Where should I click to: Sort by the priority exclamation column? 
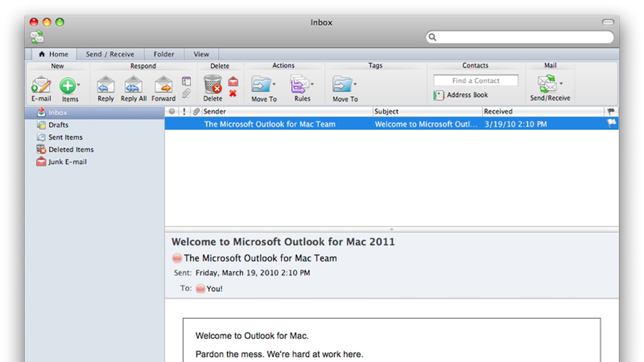(x=184, y=112)
